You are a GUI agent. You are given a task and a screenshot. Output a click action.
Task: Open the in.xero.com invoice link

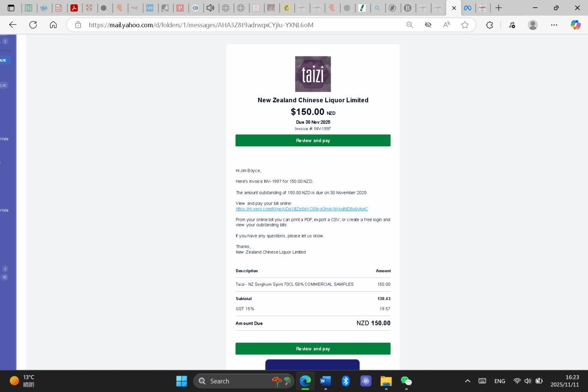(x=302, y=209)
